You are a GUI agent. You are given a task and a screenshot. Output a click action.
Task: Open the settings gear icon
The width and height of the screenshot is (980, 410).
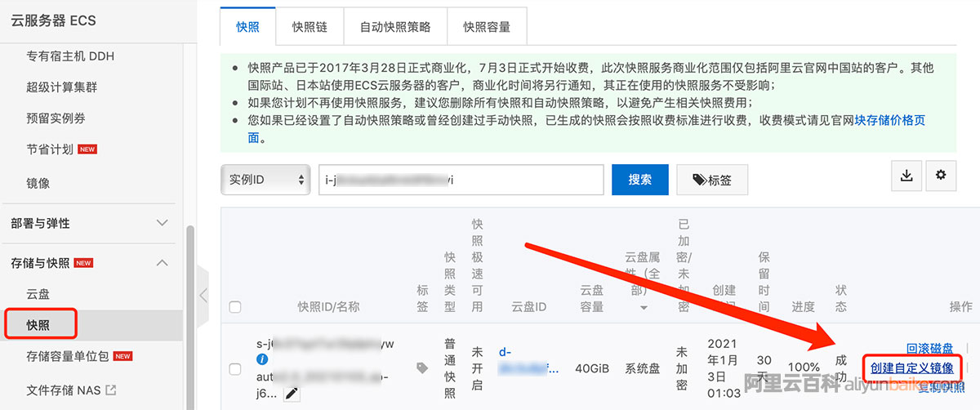(x=941, y=176)
